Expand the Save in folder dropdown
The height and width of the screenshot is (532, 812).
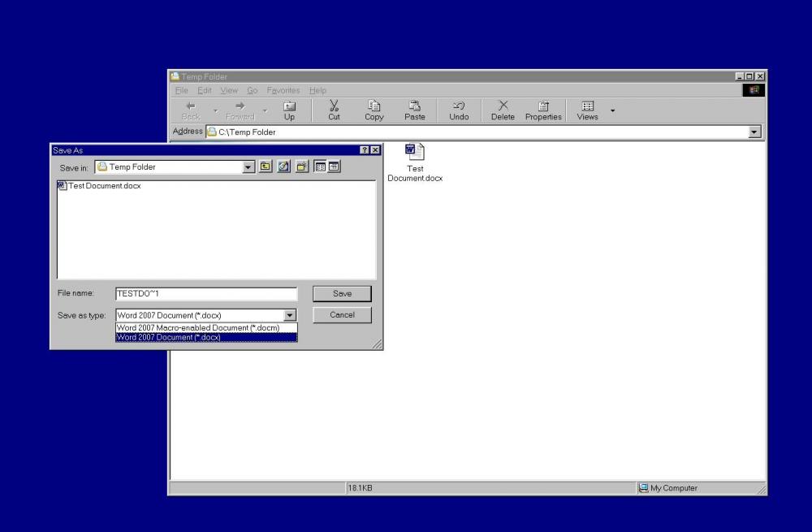click(249, 167)
